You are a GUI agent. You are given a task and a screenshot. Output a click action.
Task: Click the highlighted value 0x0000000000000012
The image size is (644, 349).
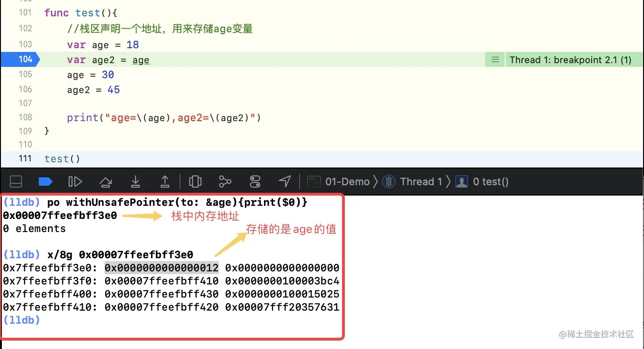pyautogui.click(x=161, y=268)
